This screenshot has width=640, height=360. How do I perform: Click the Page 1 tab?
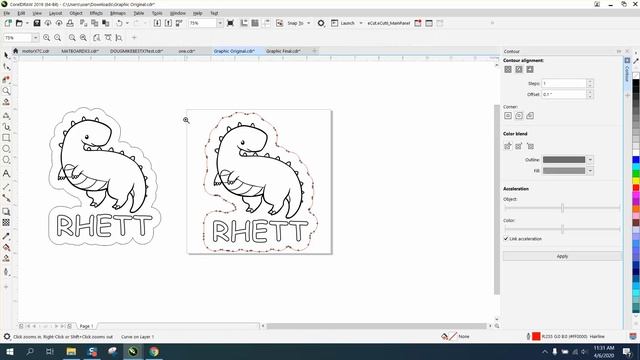[x=87, y=326]
